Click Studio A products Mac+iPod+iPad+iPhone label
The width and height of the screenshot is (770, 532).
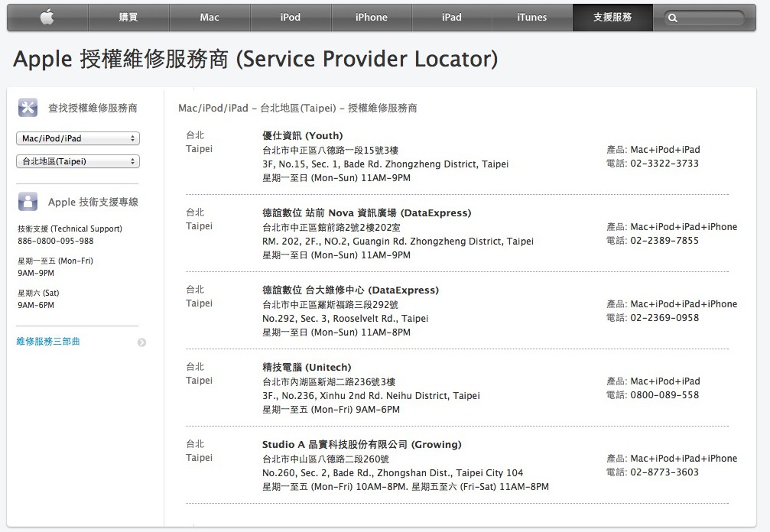672,459
